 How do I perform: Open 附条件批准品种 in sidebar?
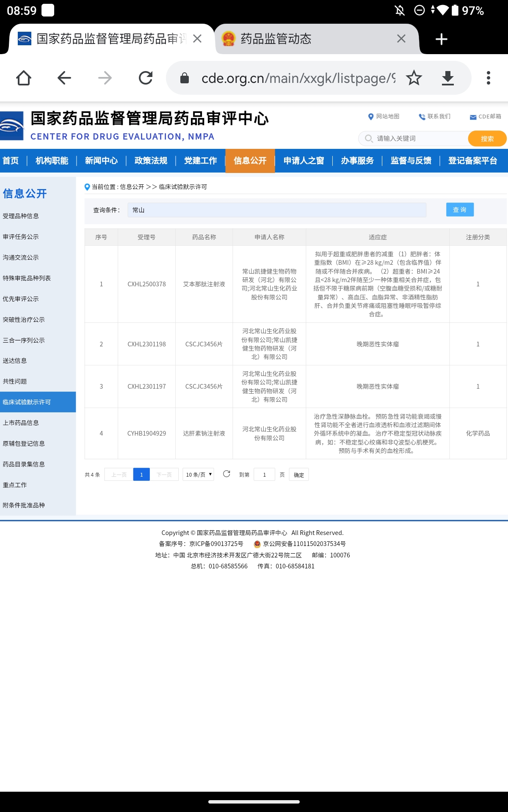pos(24,505)
